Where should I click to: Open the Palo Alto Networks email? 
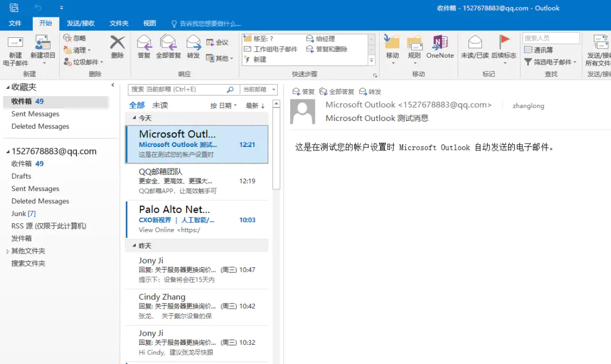[x=197, y=219]
